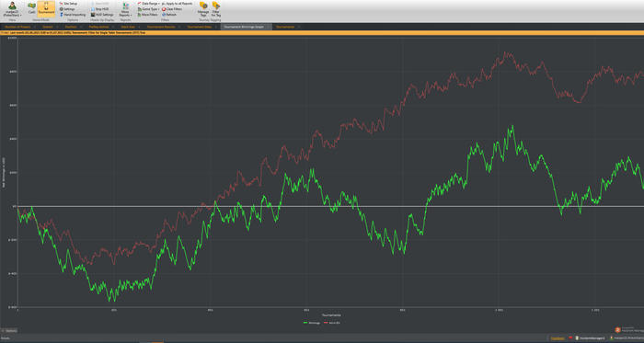Open Hand Importing

click(x=73, y=15)
